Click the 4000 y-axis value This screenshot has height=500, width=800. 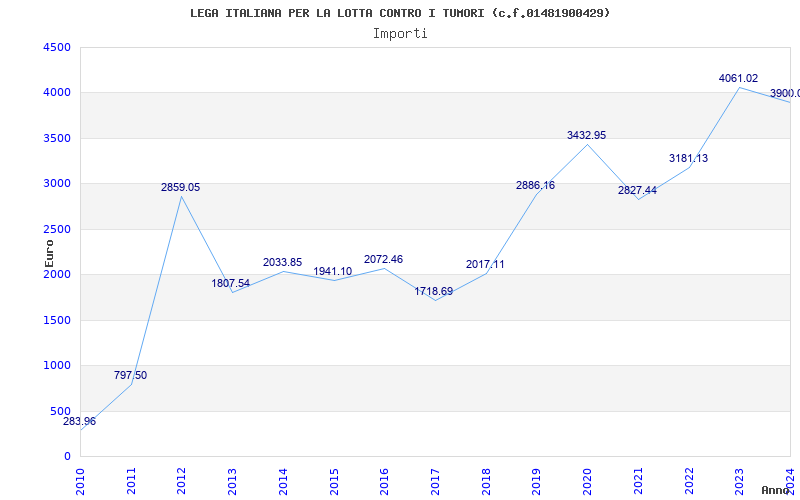tap(57, 93)
